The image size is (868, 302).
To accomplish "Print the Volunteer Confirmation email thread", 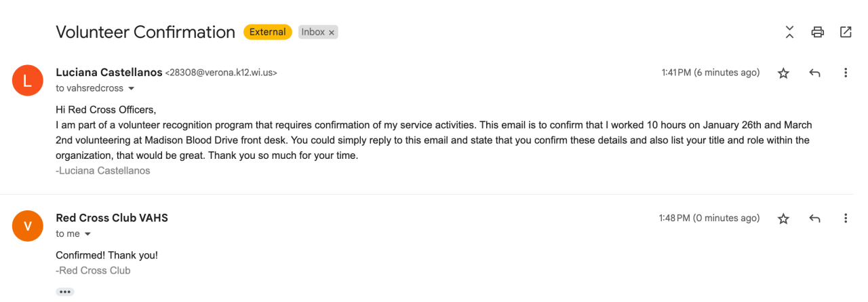I will [818, 32].
